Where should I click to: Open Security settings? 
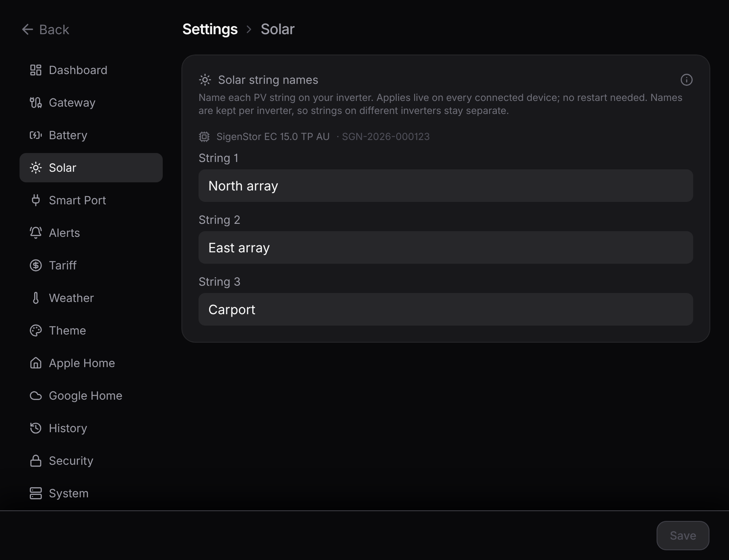tap(91, 461)
